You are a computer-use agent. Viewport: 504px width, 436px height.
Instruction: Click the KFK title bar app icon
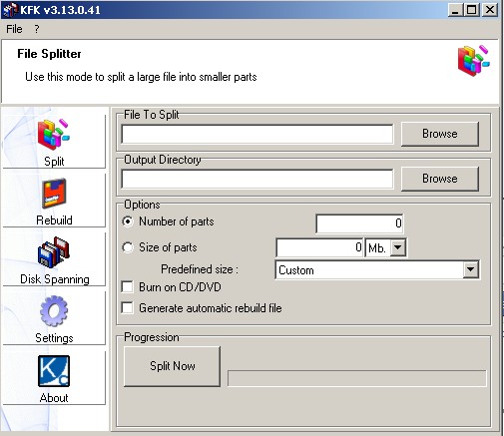click(x=10, y=10)
